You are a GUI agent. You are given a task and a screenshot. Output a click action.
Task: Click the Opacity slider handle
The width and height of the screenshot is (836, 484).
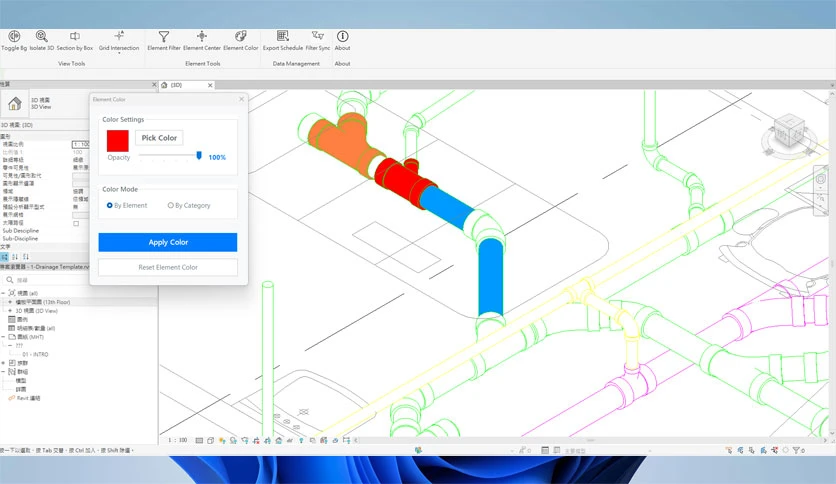click(x=199, y=155)
